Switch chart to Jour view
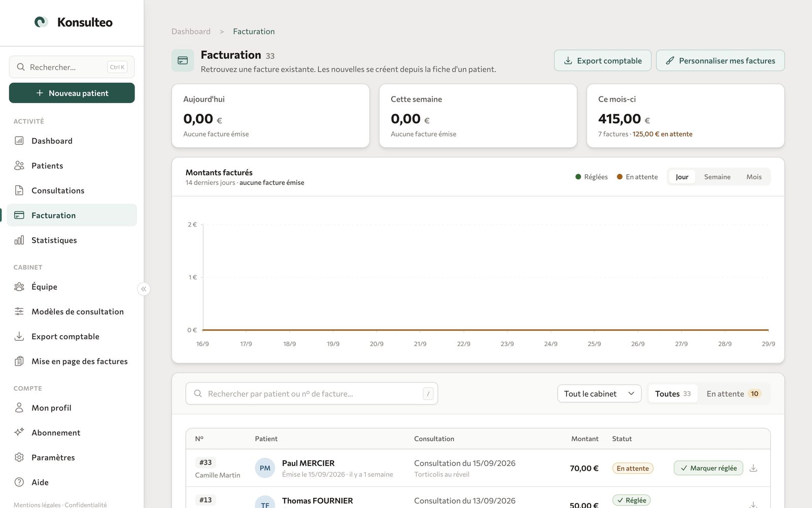Screen dimensions: 812x508 point(682,177)
